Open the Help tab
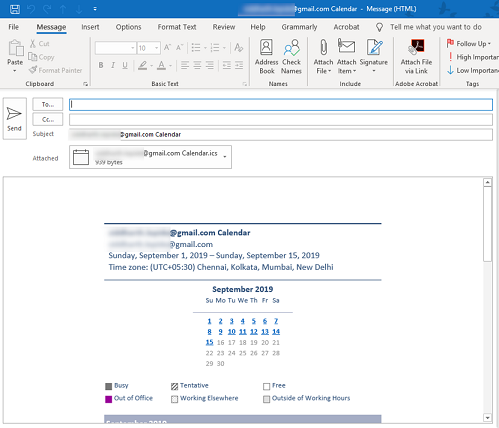Screen dimensions: 499x428 tap(258, 27)
